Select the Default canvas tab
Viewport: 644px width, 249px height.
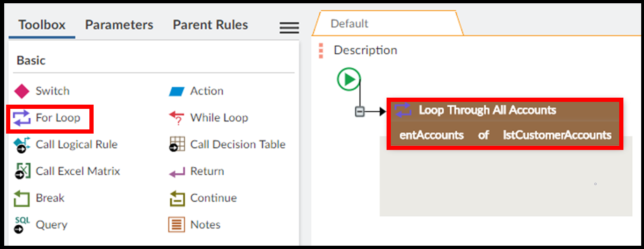(x=349, y=24)
